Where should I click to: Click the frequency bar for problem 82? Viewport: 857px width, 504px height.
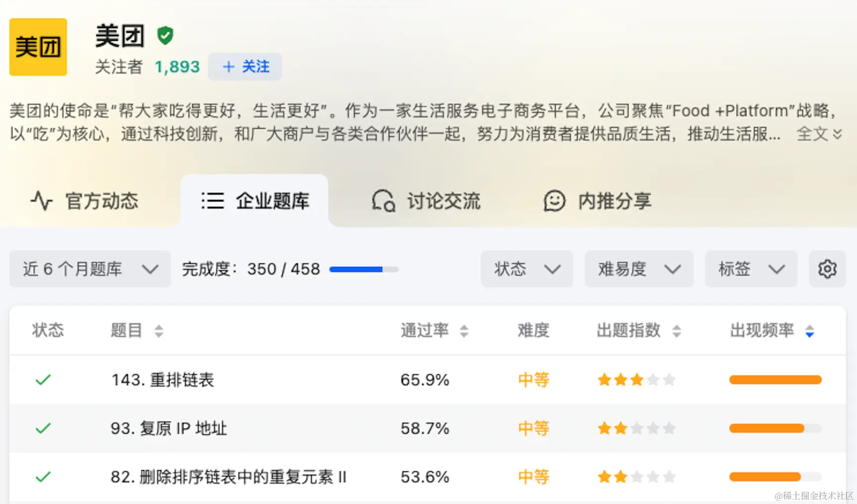[x=775, y=477]
